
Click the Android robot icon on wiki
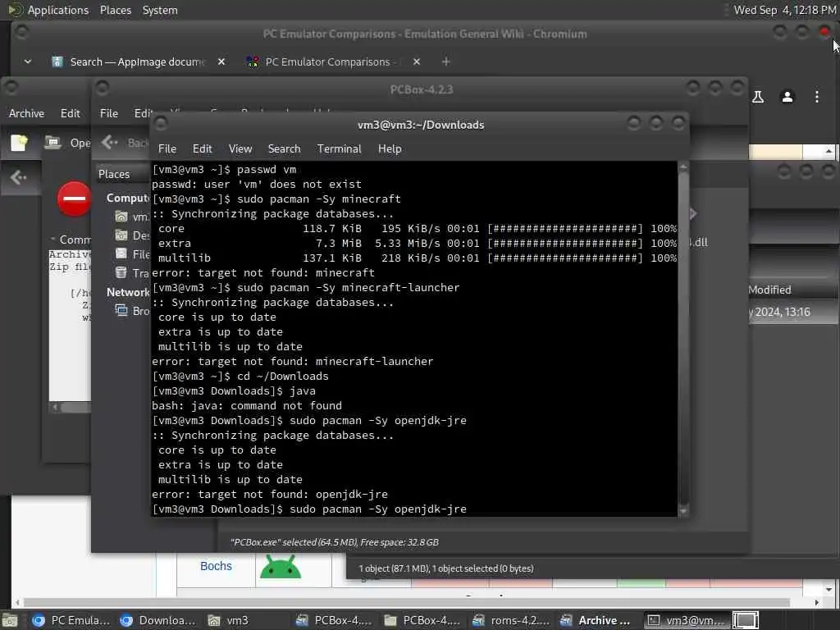[281, 567]
